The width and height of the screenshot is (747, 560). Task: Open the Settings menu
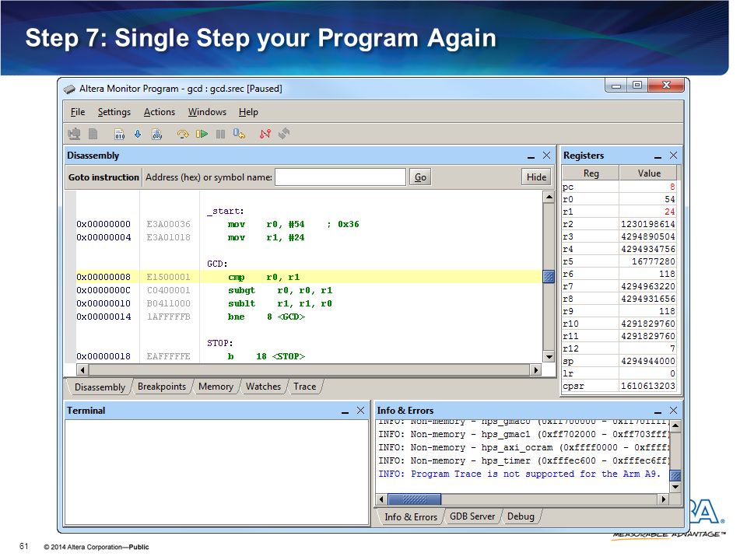pyautogui.click(x=114, y=112)
